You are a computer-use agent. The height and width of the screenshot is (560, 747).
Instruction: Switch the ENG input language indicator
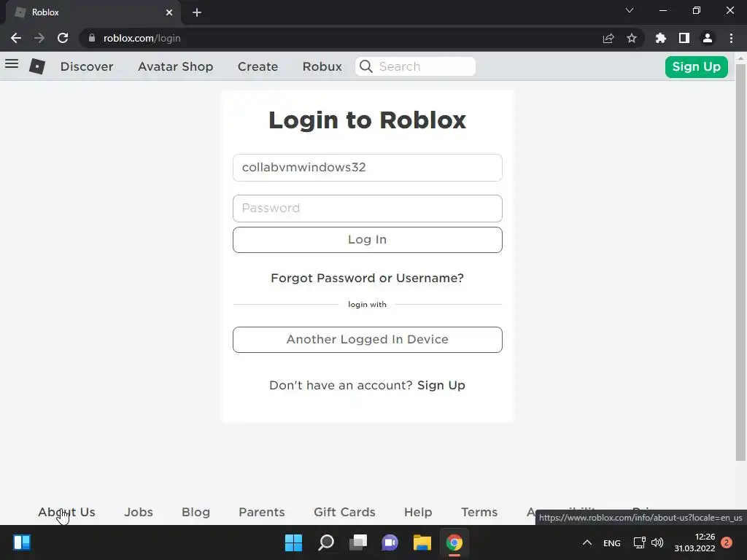(x=612, y=542)
